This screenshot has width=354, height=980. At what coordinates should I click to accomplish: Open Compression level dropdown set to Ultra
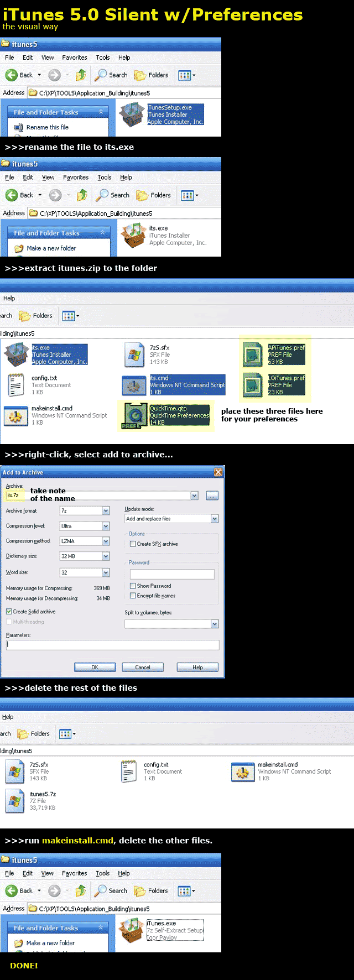(85, 526)
